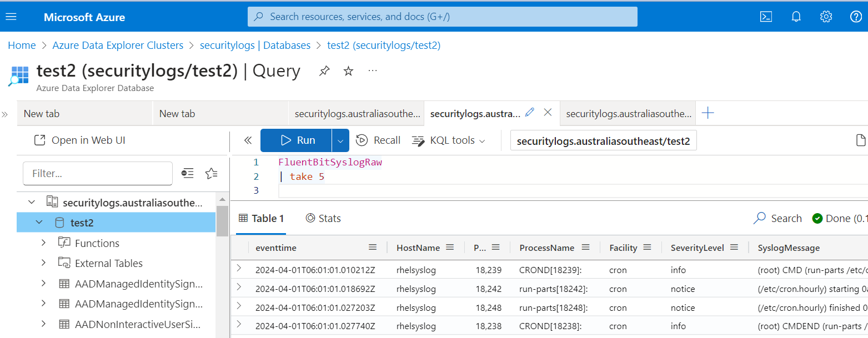Go to Azure Data Explorer Clusters breadcrumb
The height and width of the screenshot is (338, 868).
click(118, 46)
